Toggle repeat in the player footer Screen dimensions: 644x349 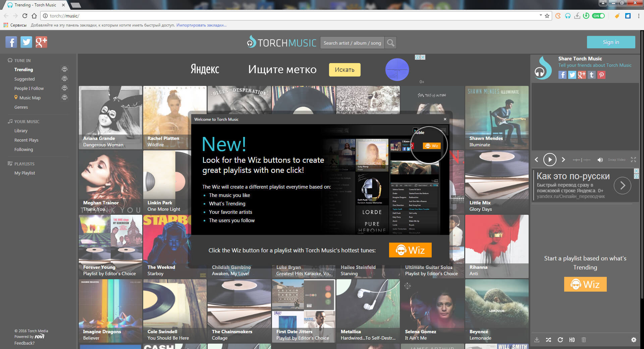point(560,340)
